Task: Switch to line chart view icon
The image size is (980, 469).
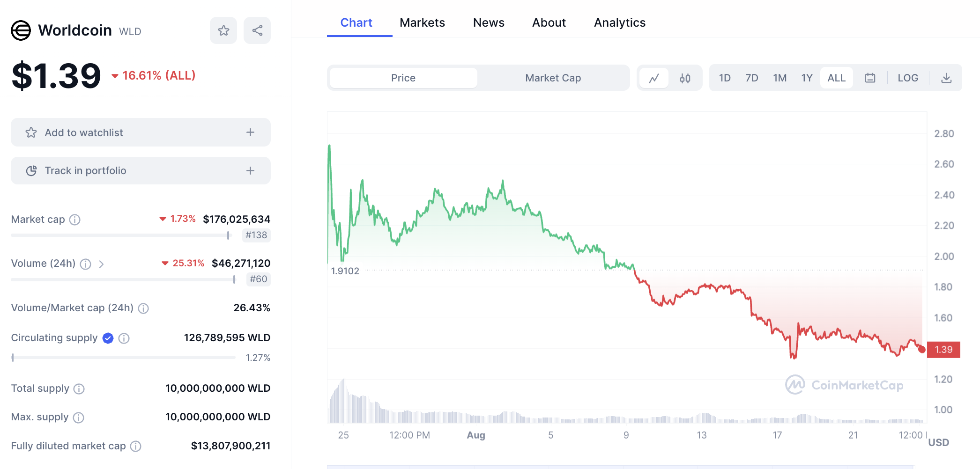Action: pos(654,78)
